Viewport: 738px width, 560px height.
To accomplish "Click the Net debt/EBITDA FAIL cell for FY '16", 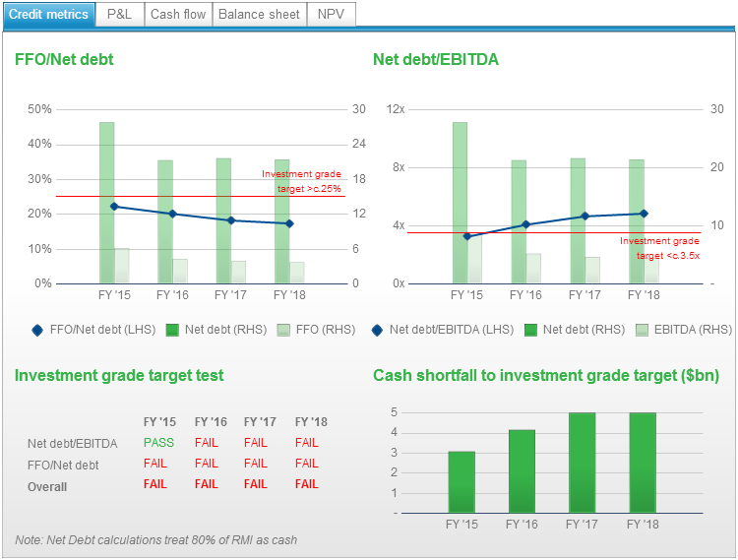I will pyautogui.click(x=207, y=443).
